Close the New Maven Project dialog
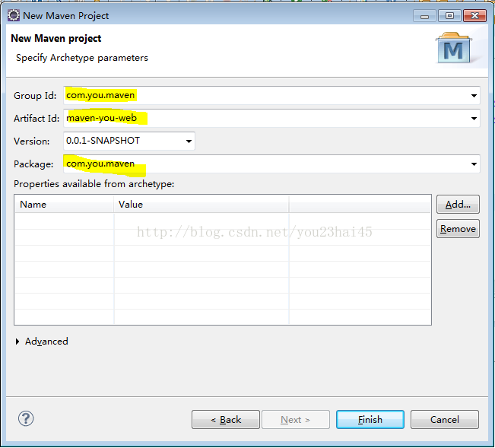495x448 pixels. click(474, 16)
